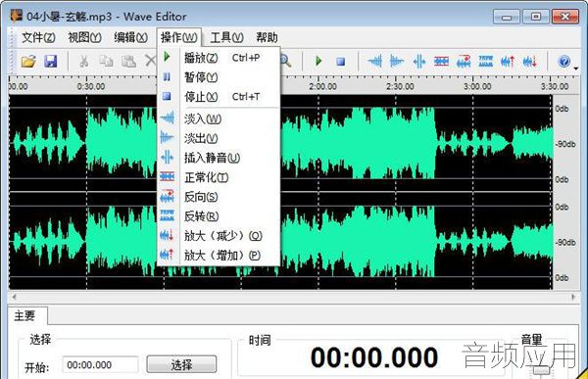Open the help question mark icon
The height and width of the screenshot is (379, 588).
tap(564, 61)
